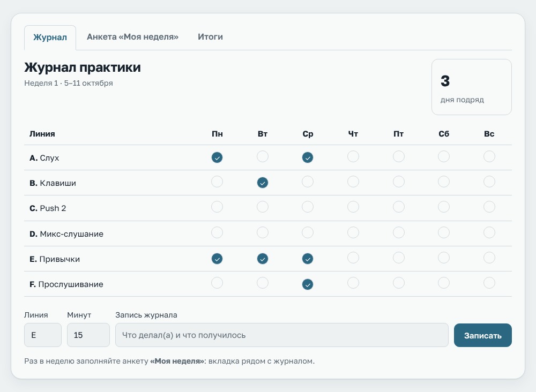Open the Анкета «Моя неделя» tab
Screen dimensions: 536x392
coord(132,37)
